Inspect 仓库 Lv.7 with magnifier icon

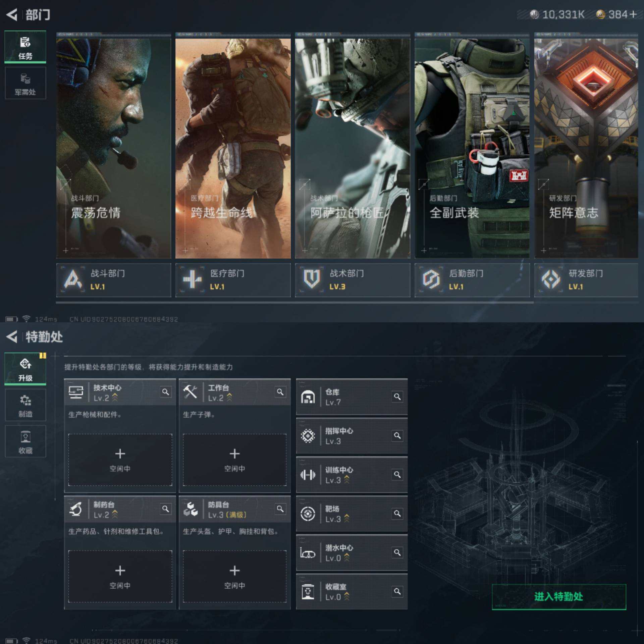(397, 397)
